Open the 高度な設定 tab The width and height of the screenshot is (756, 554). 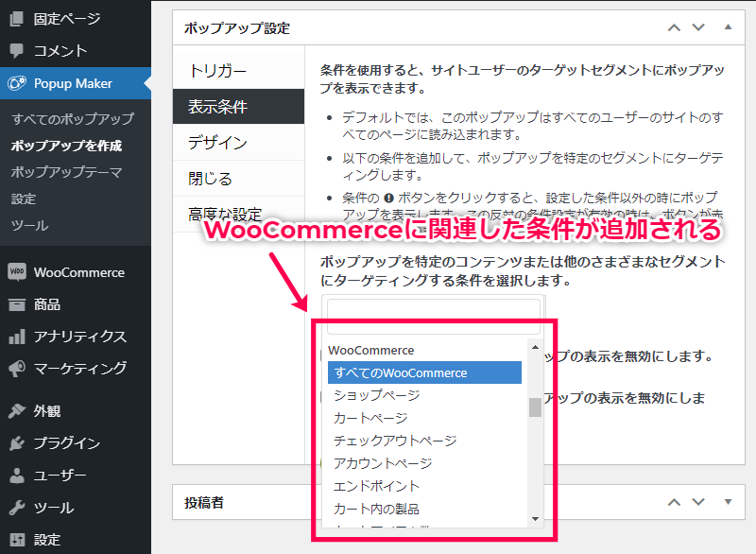(x=239, y=214)
